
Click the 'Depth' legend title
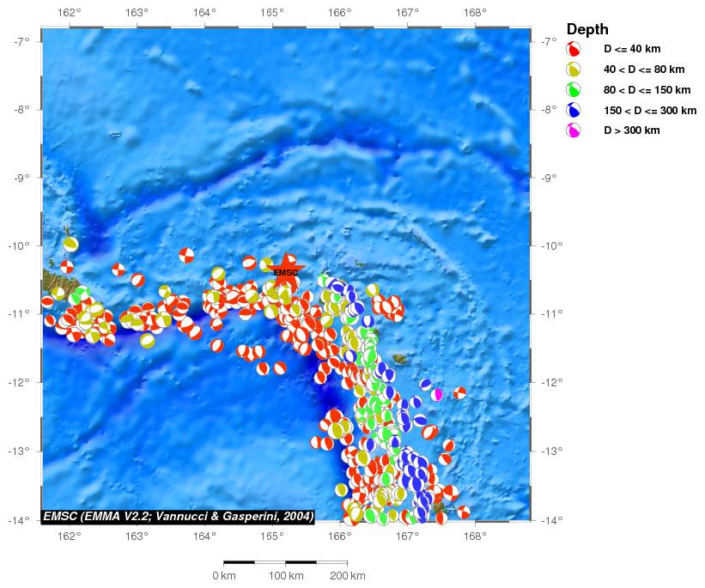coord(587,29)
